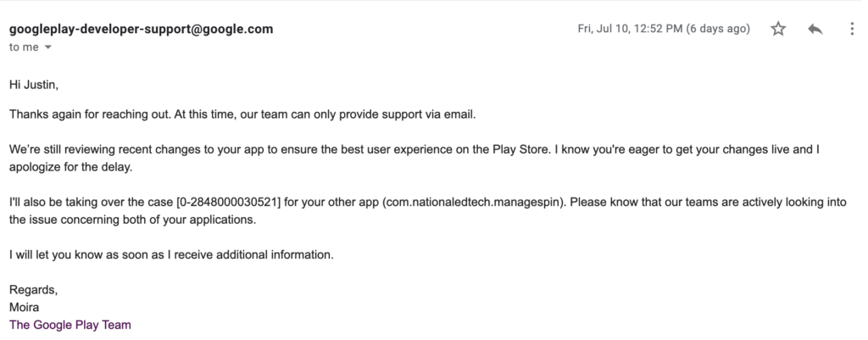868x340 pixels.
Task: Click the "to me" recipient label
Action: (x=23, y=47)
